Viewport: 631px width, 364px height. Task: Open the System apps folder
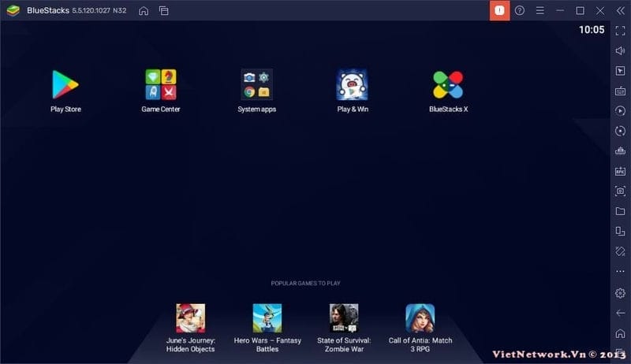(x=256, y=84)
